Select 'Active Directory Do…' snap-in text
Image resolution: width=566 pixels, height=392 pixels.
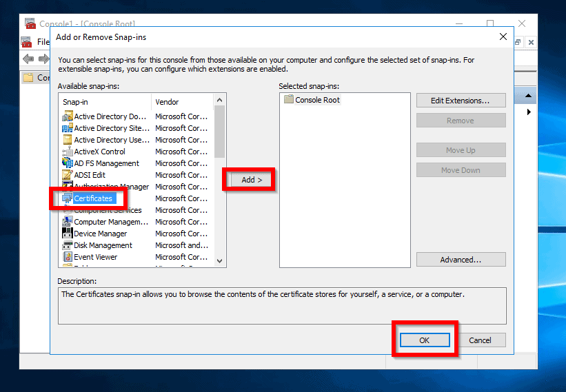coord(110,116)
